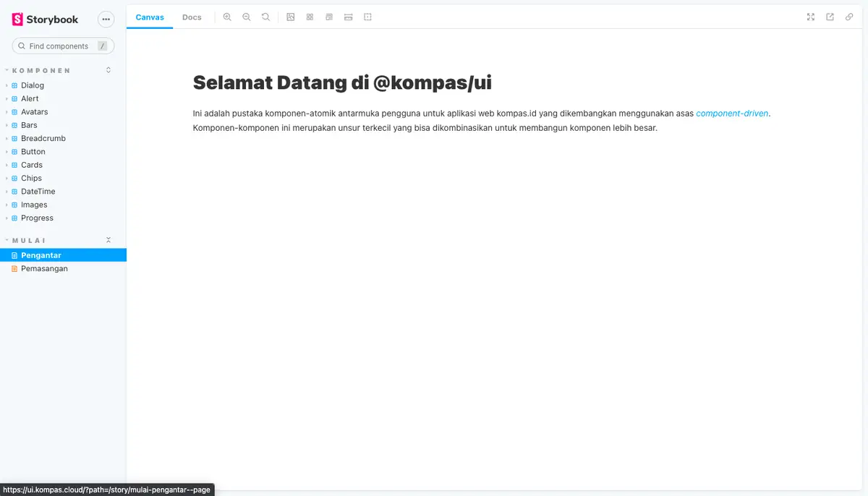This screenshot has width=868, height=496.
Task: Go fullscreen with the canvas
Action: point(810,17)
